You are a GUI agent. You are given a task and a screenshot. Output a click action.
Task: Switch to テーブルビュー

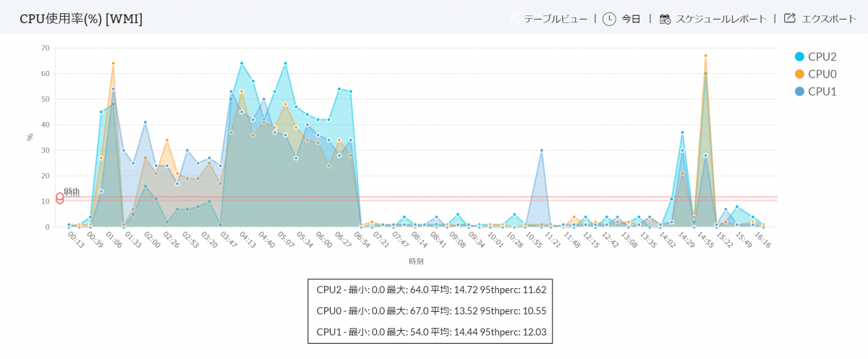coord(556,19)
